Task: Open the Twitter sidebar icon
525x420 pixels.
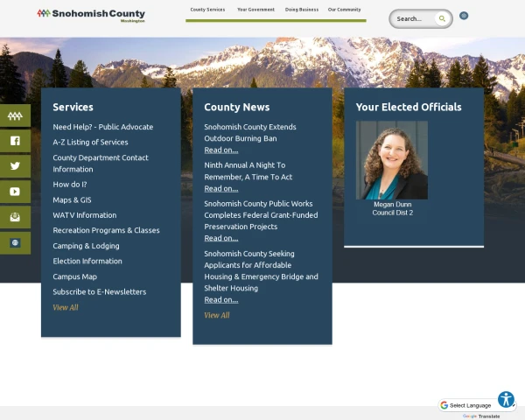Action: (15, 166)
